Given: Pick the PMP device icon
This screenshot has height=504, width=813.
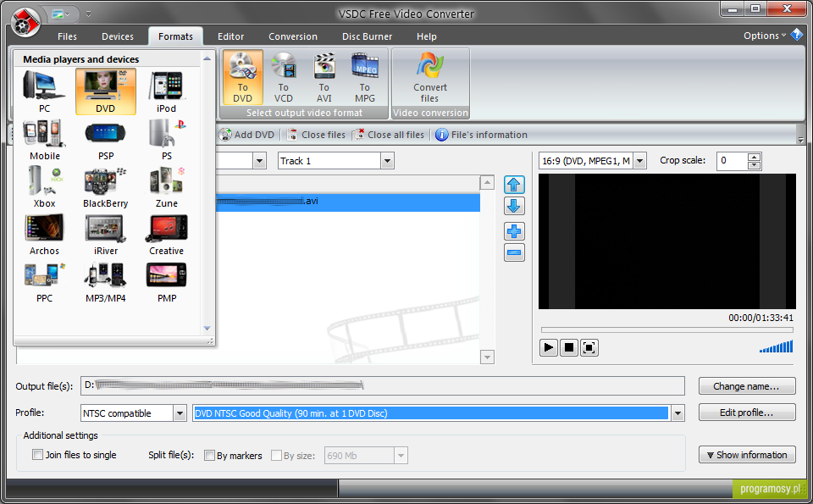Looking at the screenshot, I should click(x=167, y=283).
